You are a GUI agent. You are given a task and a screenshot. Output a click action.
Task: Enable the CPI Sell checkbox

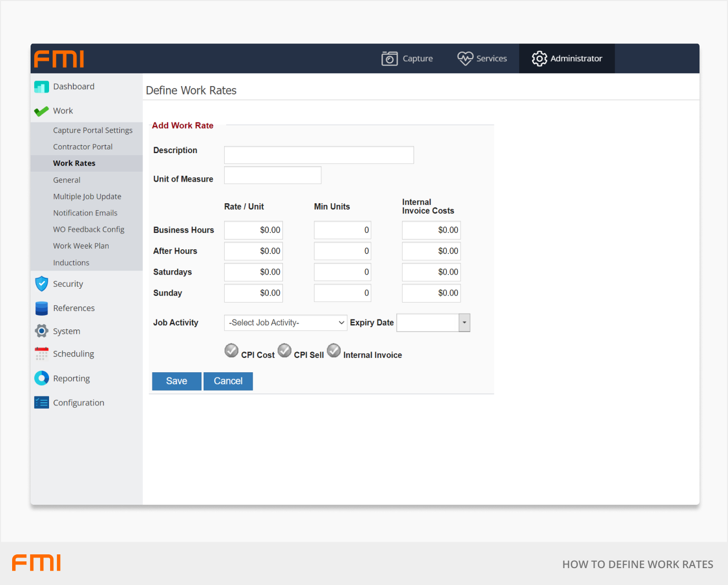(285, 351)
